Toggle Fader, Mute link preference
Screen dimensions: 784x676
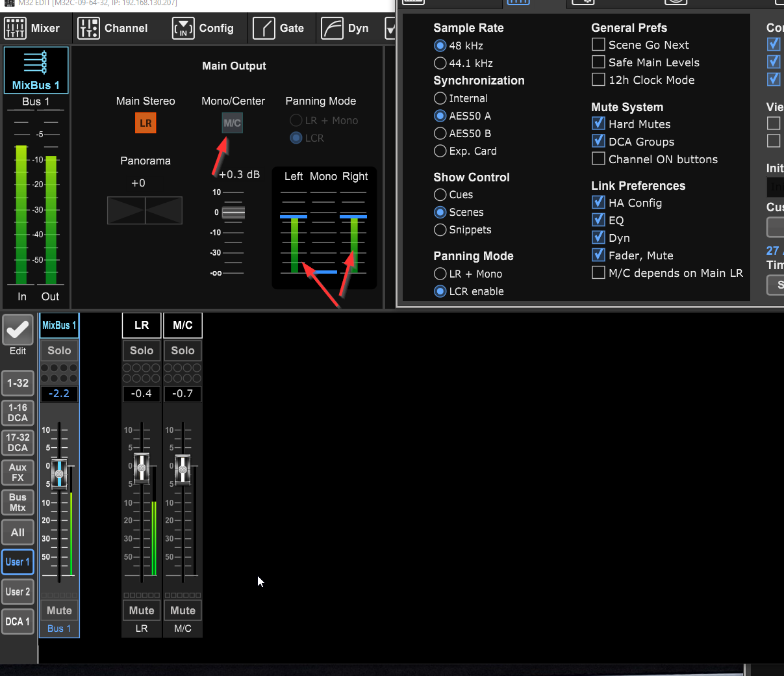pyautogui.click(x=598, y=255)
